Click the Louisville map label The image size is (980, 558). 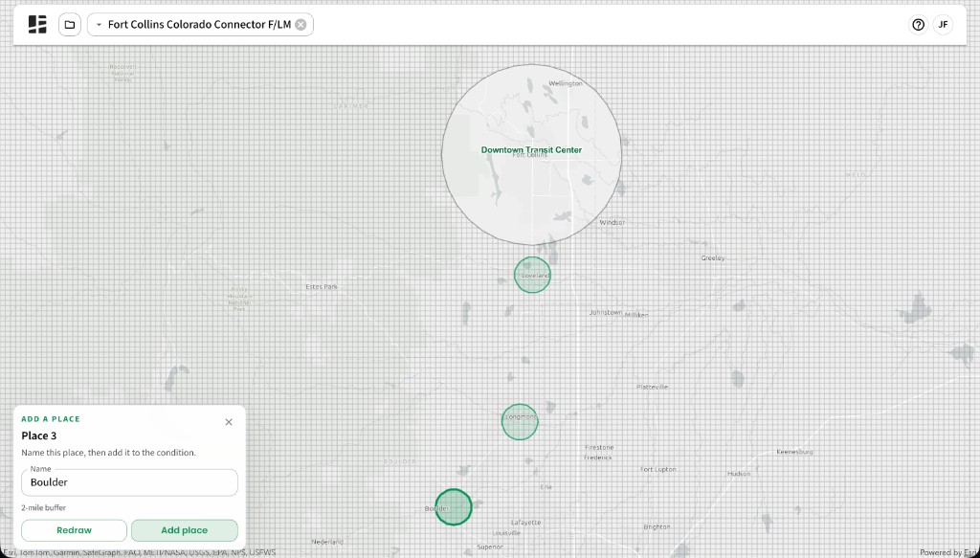[506, 533]
